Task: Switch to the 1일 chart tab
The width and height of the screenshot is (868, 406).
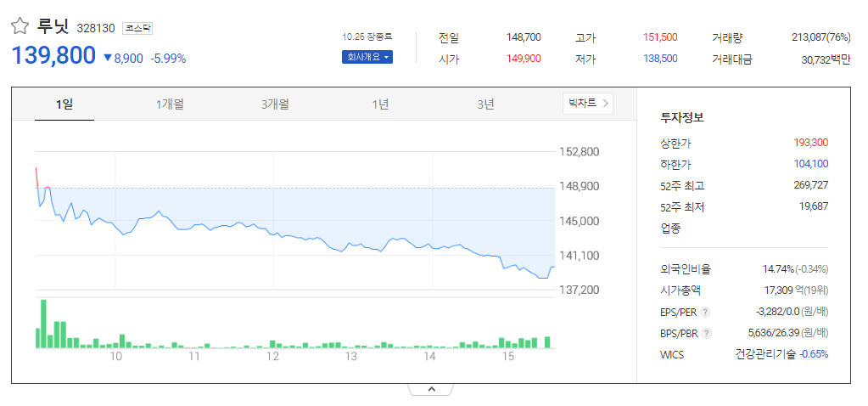Action: (x=64, y=104)
